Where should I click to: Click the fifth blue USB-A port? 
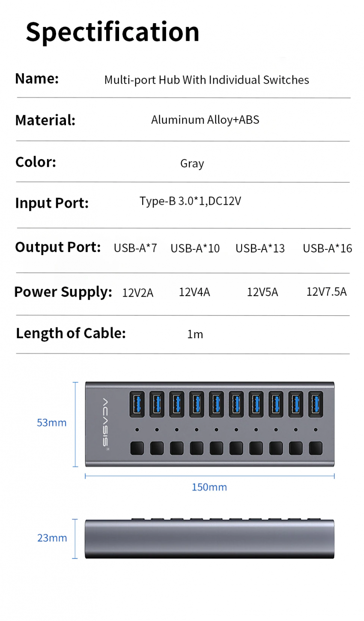coord(216,404)
